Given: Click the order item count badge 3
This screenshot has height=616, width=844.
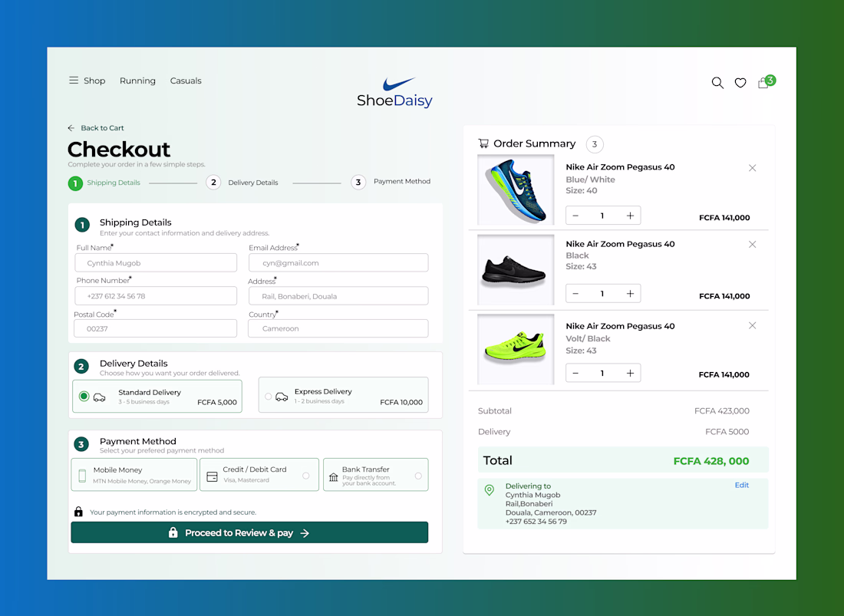Looking at the screenshot, I should (594, 144).
